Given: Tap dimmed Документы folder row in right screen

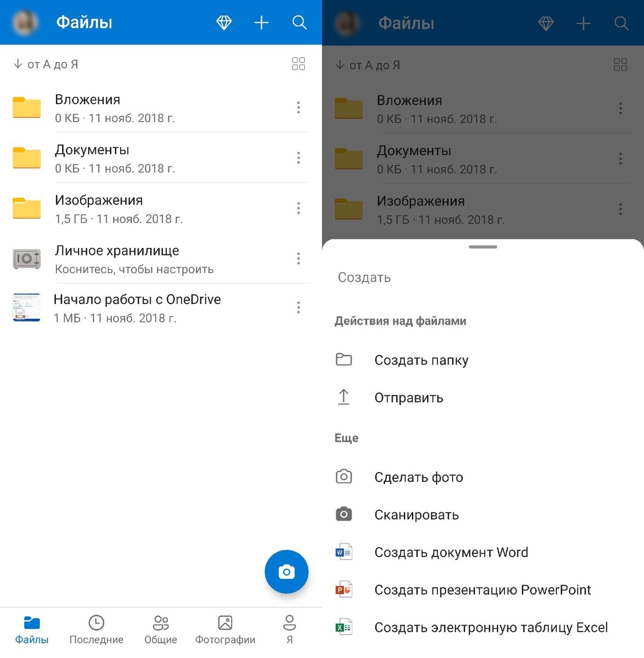Looking at the screenshot, I should point(483,159).
